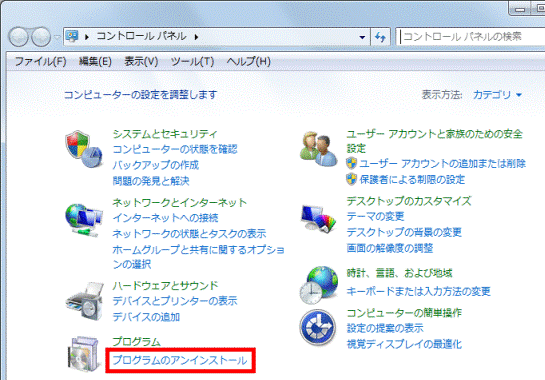The height and width of the screenshot is (380, 545).
Task: Click the Ease of Access blue icon
Action: (318, 328)
